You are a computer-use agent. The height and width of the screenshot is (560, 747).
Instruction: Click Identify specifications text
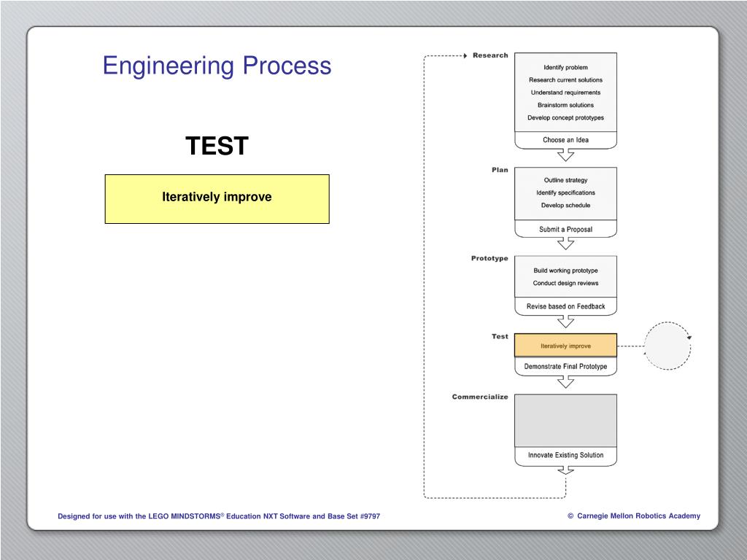[x=565, y=192]
